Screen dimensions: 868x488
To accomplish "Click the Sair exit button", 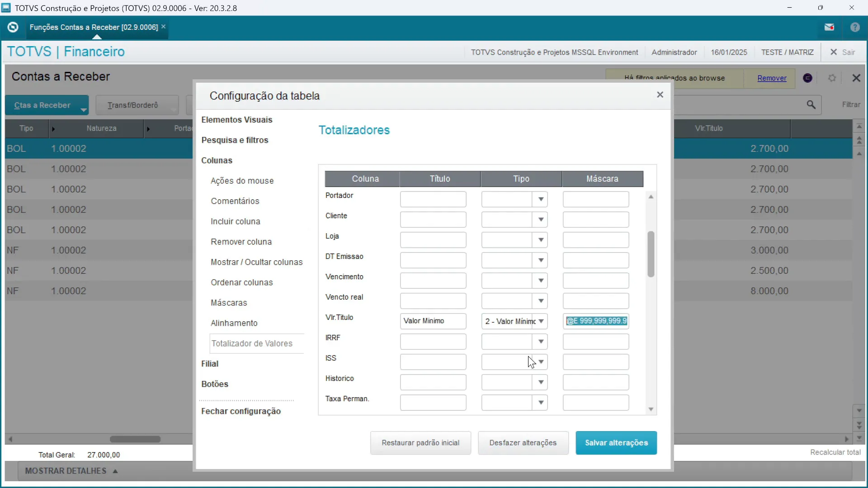I will tap(843, 52).
